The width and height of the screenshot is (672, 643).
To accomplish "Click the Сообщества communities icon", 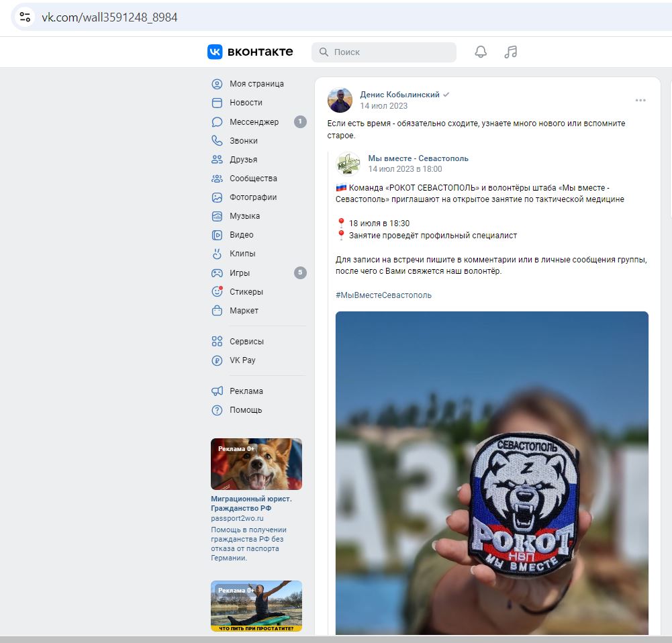I will 218,179.
